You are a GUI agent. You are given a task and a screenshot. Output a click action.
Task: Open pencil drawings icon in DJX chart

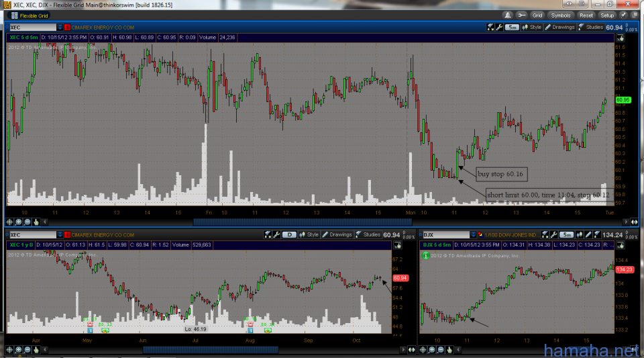(588, 234)
